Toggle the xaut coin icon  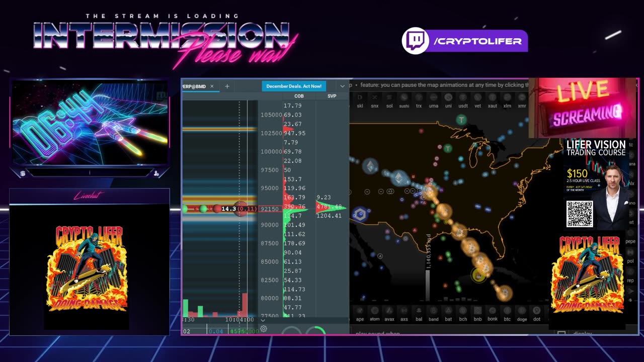pyautogui.click(x=493, y=98)
